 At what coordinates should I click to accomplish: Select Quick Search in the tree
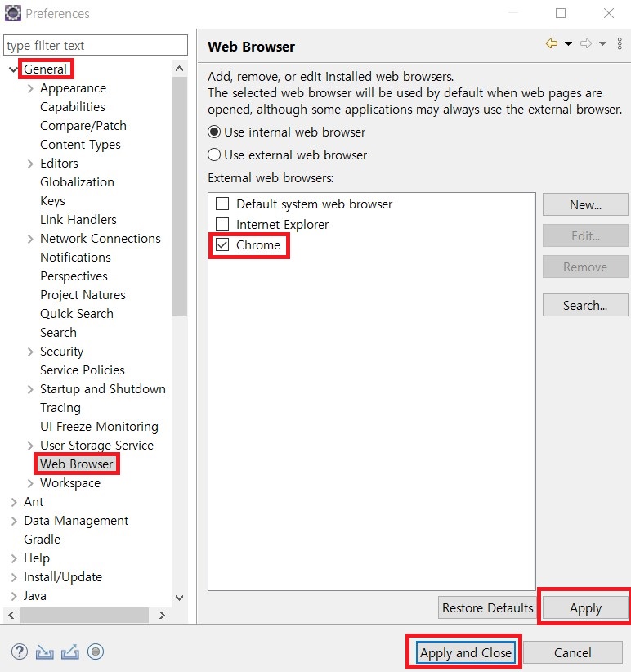[x=77, y=314]
